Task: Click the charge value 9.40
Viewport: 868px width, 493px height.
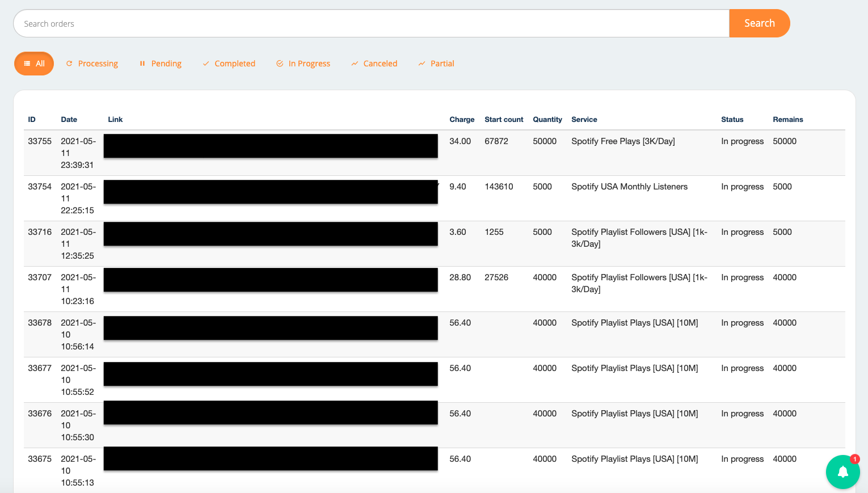Action: coord(458,187)
